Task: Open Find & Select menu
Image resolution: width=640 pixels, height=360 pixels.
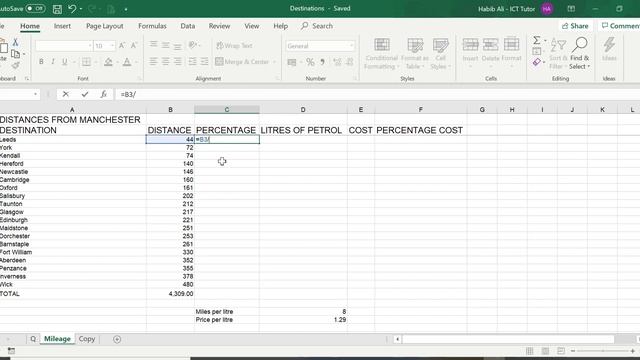Action: click(x=580, y=53)
